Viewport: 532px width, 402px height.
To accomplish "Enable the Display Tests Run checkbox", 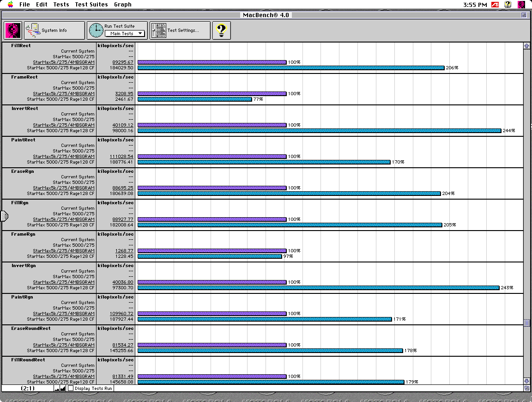I will [71, 389].
